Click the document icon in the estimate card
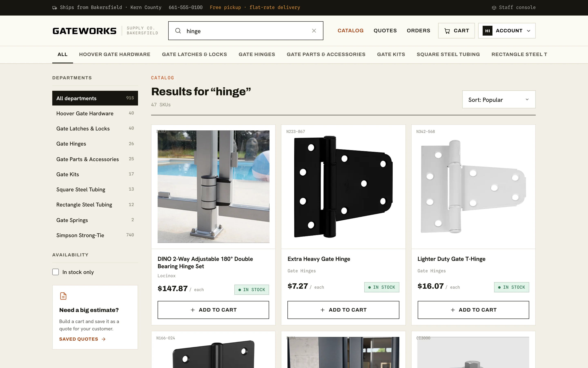Screen dimensions: 588x368 pyautogui.click(x=63, y=296)
